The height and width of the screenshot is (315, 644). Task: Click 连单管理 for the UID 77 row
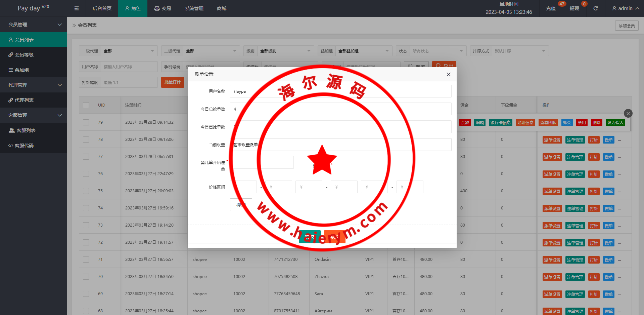pos(575,157)
